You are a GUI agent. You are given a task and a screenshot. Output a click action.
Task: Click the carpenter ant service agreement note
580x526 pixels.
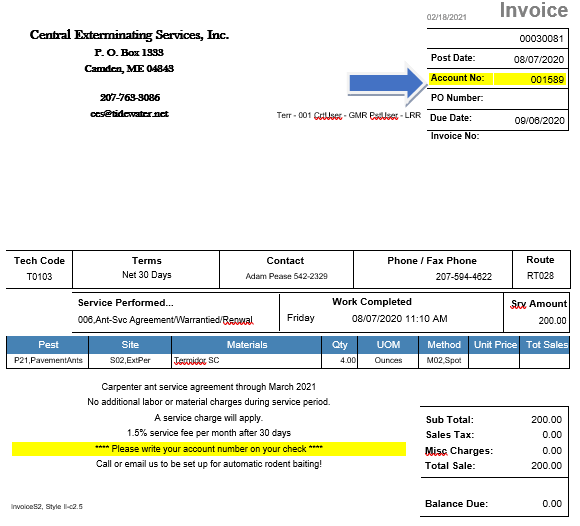209,387
